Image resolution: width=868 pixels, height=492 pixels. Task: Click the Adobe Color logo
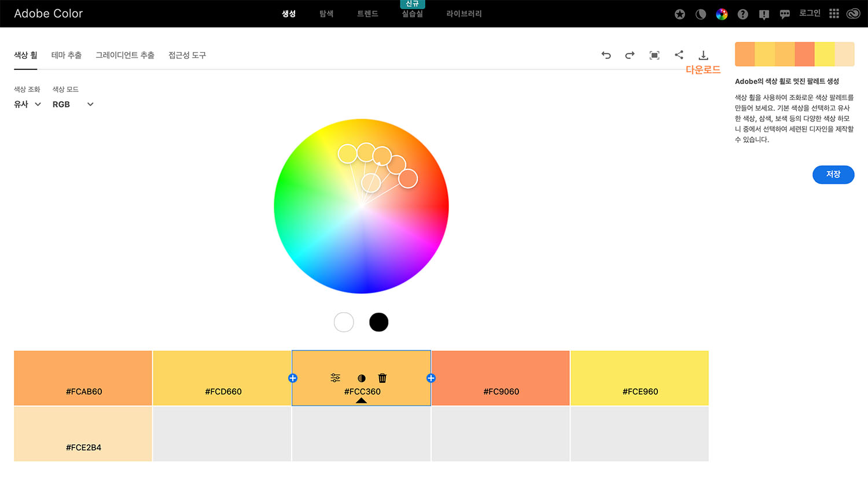[x=49, y=13]
